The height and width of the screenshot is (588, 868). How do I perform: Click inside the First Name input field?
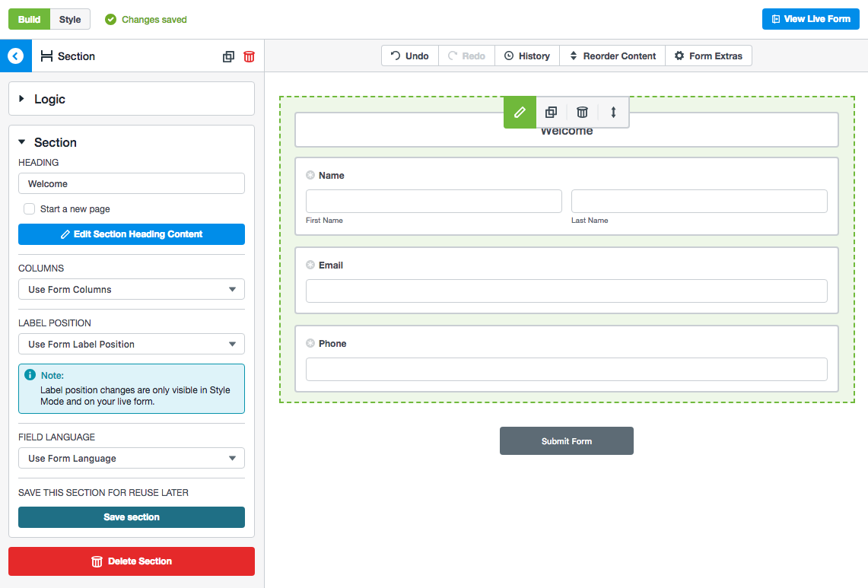(x=433, y=201)
